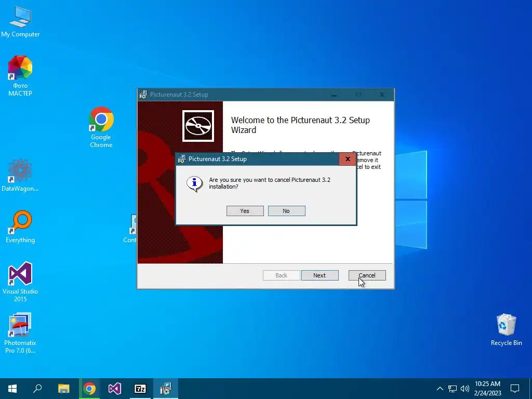Click the installer icon in the wizard title bar
The width and height of the screenshot is (532, 399).
(143, 95)
